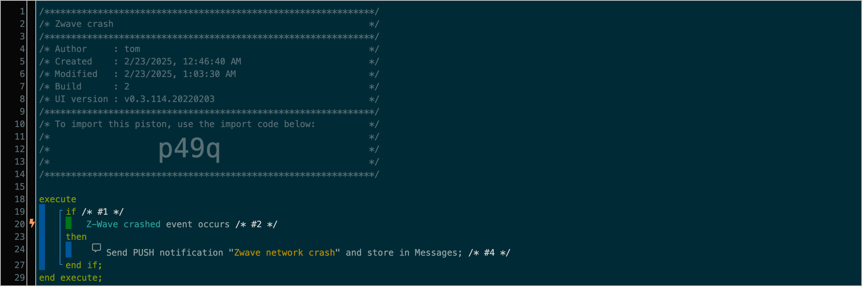The image size is (868, 291).
Task: Click the 'Zwave crash' piston title comment
Action: coord(84,24)
